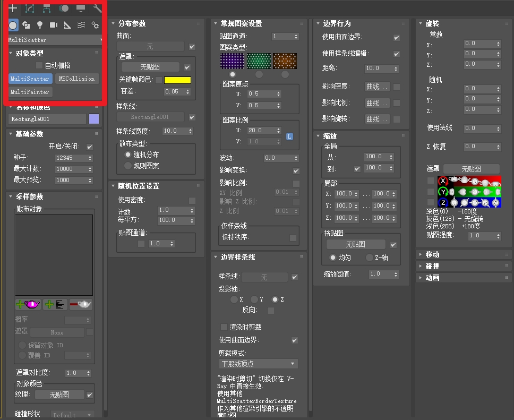The image size is (514, 420).
Task: Choose the green pattern type thumbnail
Action: click(x=259, y=61)
